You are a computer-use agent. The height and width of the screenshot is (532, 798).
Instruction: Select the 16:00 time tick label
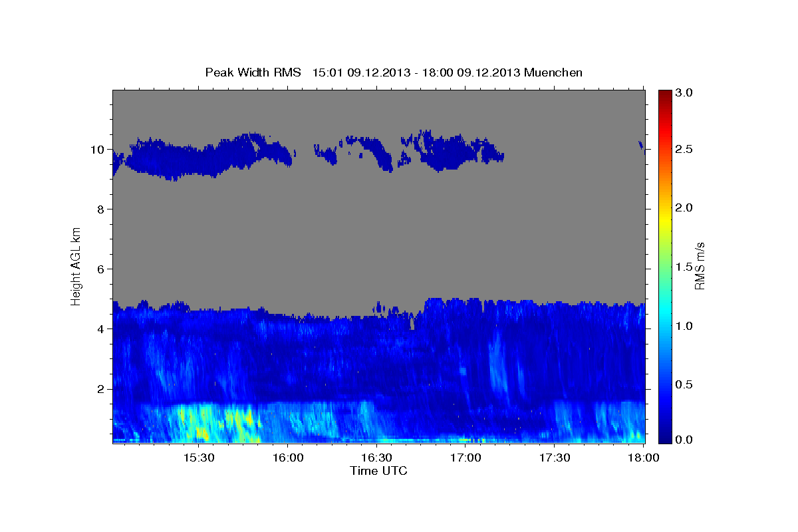point(287,458)
